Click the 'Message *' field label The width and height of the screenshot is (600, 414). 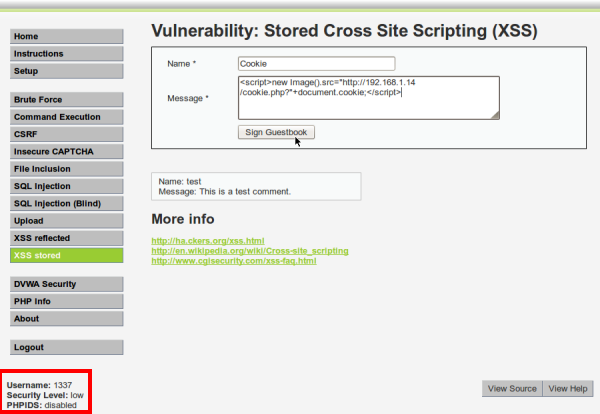pos(188,98)
